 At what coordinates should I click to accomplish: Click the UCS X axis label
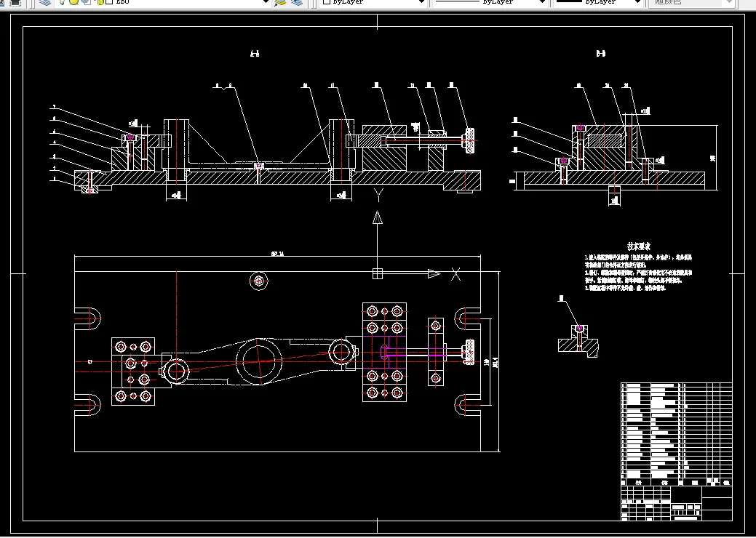pyautogui.click(x=455, y=275)
